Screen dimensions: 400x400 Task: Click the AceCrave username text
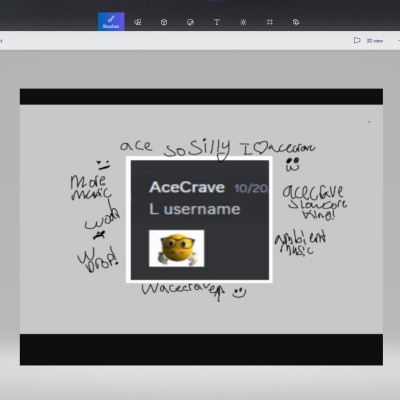tap(187, 187)
